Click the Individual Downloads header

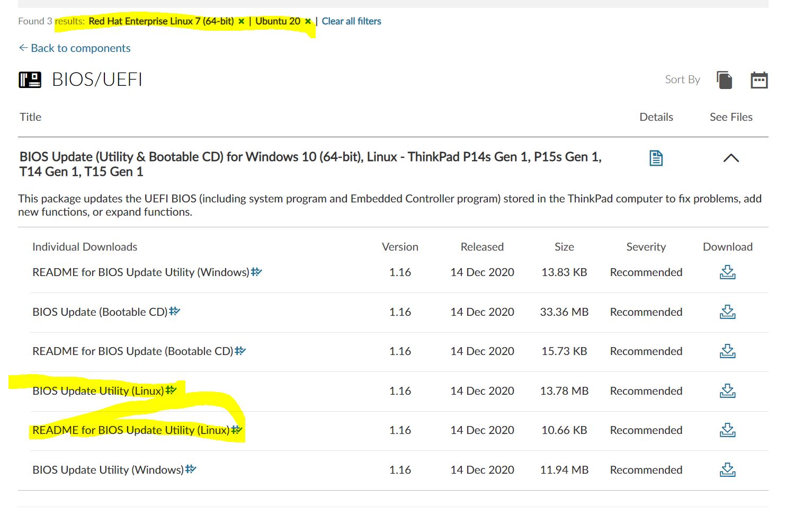click(x=85, y=247)
